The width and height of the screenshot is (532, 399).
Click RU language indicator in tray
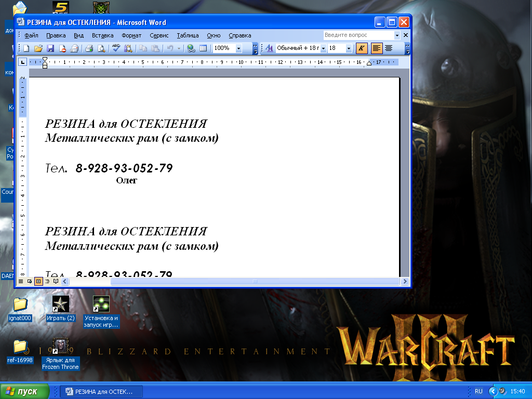pos(478,392)
